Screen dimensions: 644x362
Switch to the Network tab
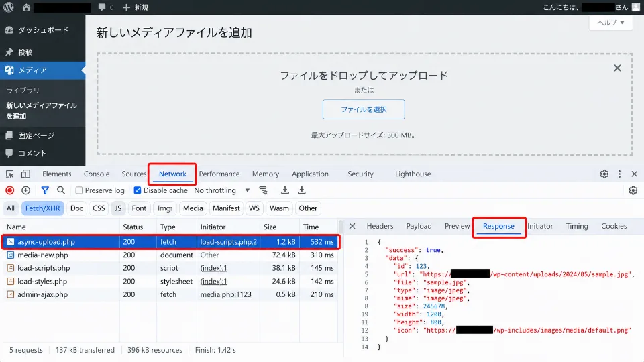[x=172, y=174]
